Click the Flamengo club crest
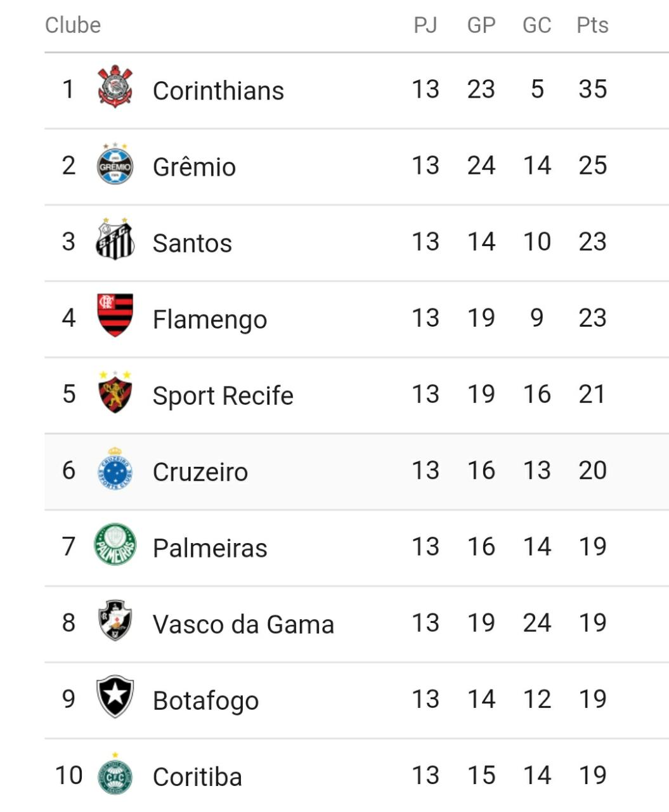The width and height of the screenshot is (669, 812). pyautogui.click(x=115, y=315)
